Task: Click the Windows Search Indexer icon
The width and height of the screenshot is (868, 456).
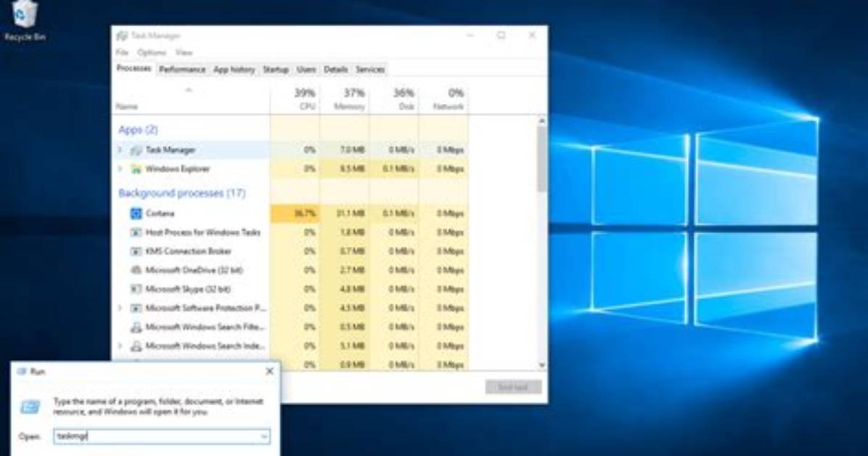Action: (136, 346)
